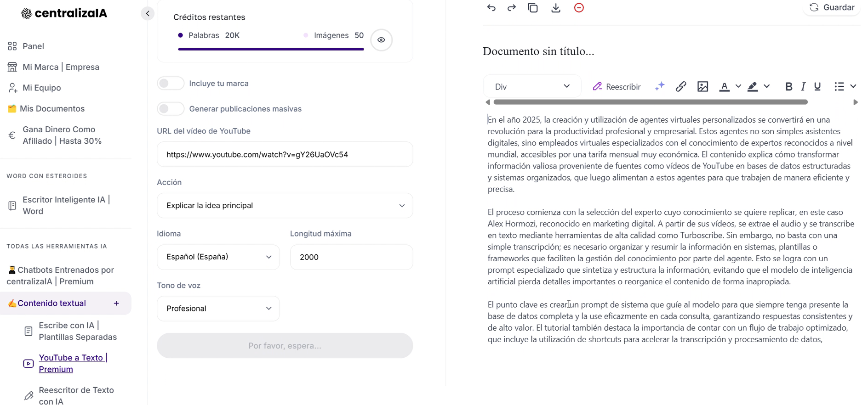
Task: Copy document with the copy icon
Action: 533,8
